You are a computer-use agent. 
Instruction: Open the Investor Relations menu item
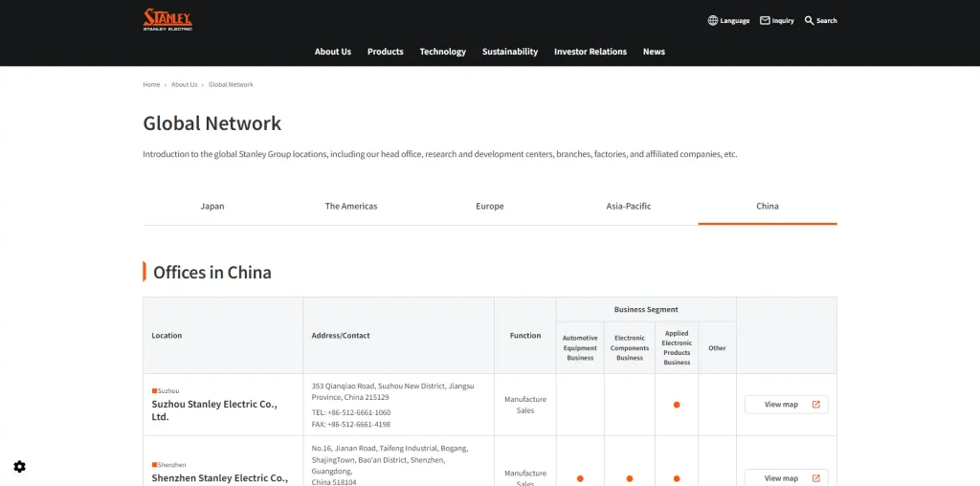tap(590, 52)
